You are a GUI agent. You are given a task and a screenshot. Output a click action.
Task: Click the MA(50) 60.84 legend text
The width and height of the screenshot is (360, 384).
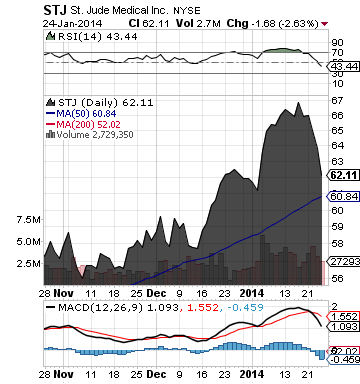86,113
